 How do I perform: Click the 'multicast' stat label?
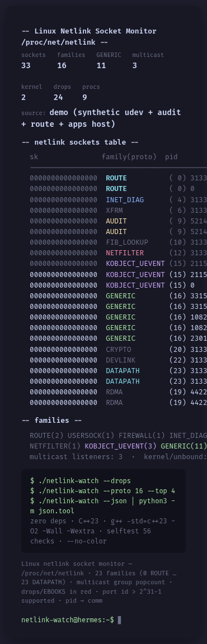coord(148,55)
